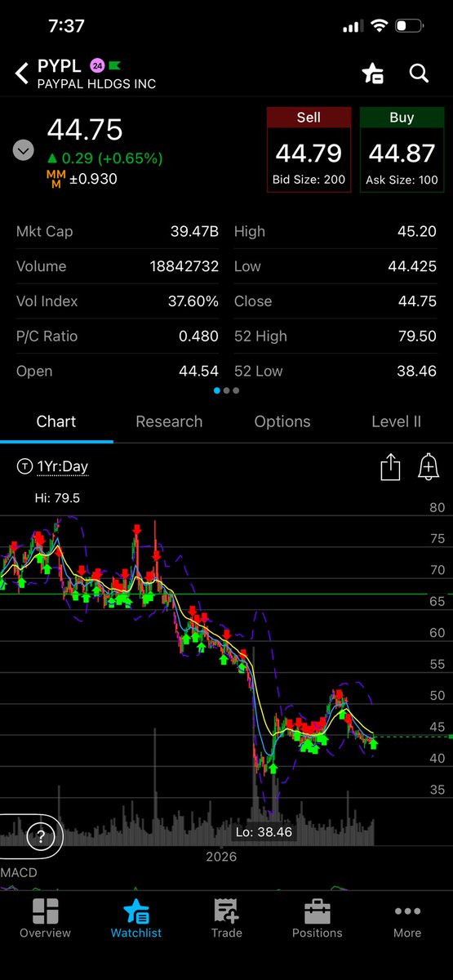Open the watchlist star-list icon
This screenshot has height=980, width=453.
[x=373, y=74]
